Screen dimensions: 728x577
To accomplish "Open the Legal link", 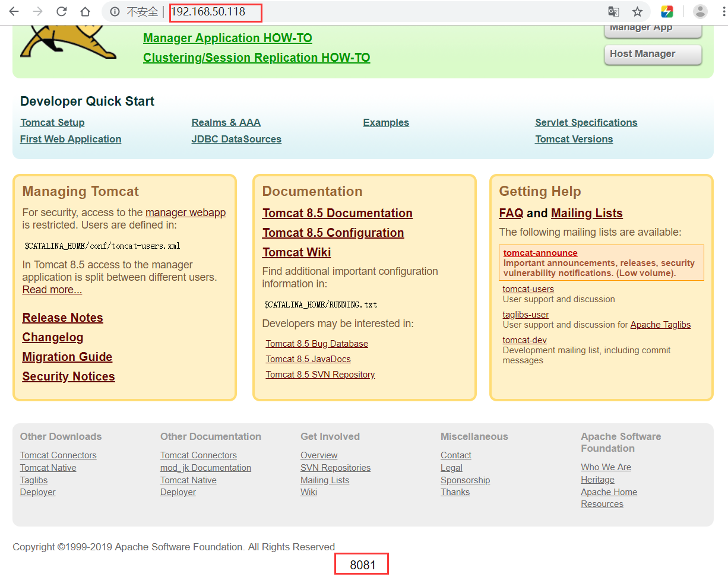I will 451,468.
